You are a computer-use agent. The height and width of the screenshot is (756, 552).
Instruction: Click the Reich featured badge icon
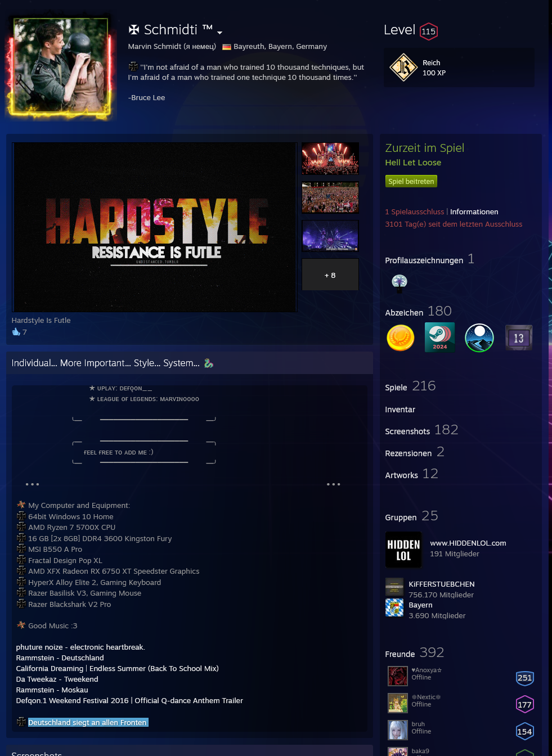click(x=403, y=67)
